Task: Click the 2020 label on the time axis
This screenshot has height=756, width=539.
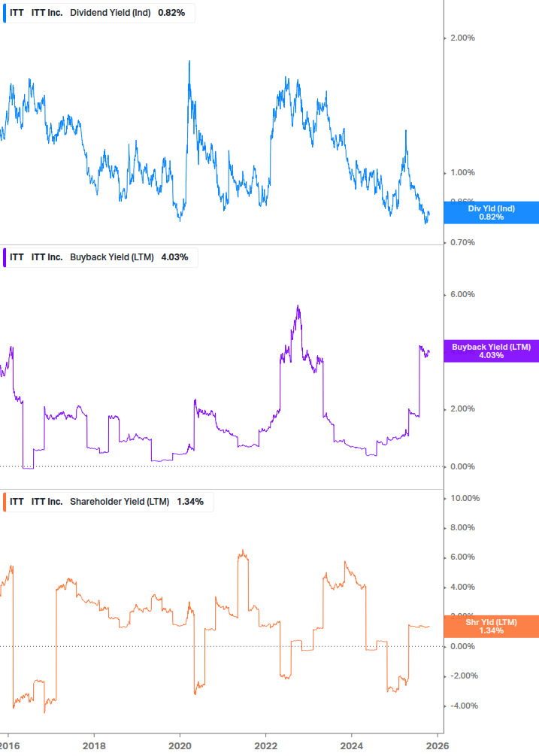Action: pyautogui.click(x=180, y=745)
